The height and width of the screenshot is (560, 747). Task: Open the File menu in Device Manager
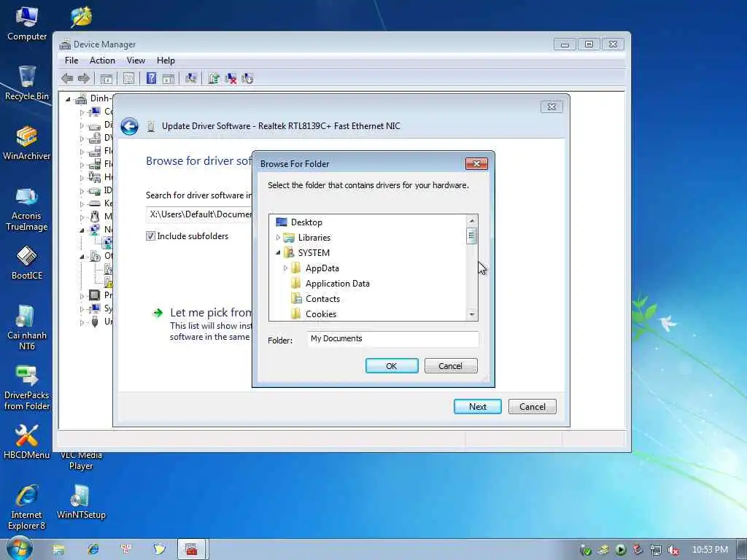click(x=71, y=61)
